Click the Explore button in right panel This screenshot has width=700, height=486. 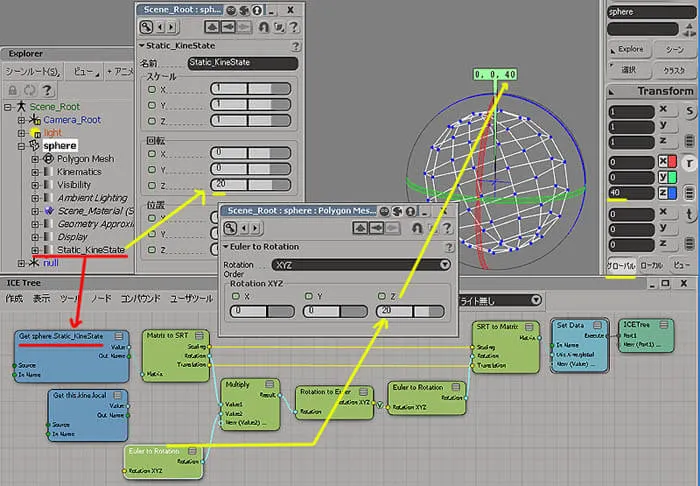click(629, 49)
